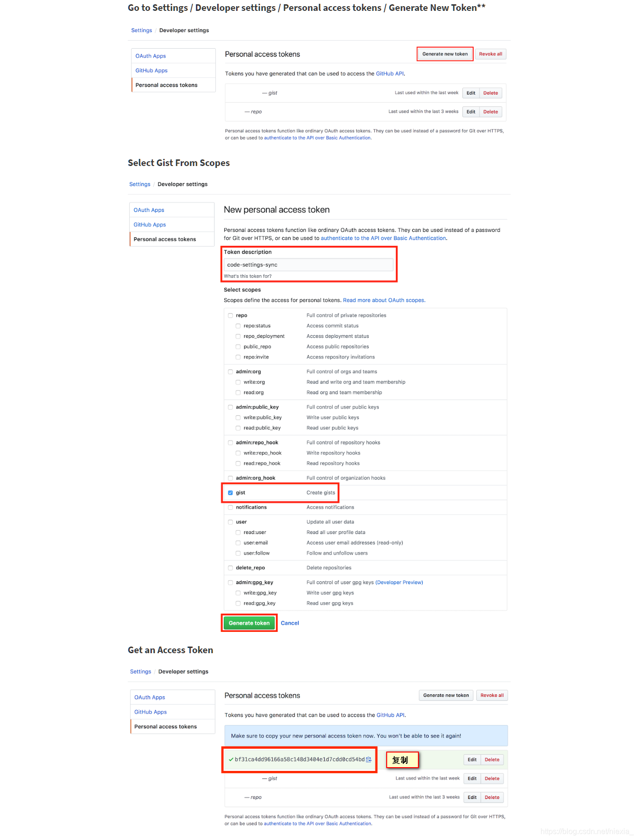Click Generate new token under Get an Access Token
This screenshot has height=840, width=638.
point(446,695)
